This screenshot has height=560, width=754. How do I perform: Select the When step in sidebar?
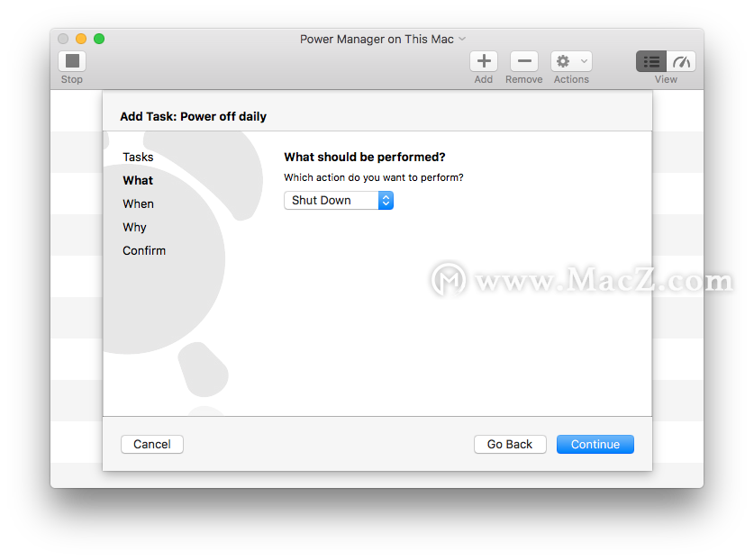[139, 203]
